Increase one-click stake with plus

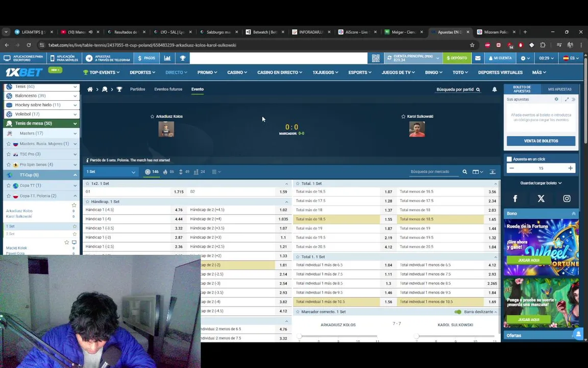click(x=570, y=168)
